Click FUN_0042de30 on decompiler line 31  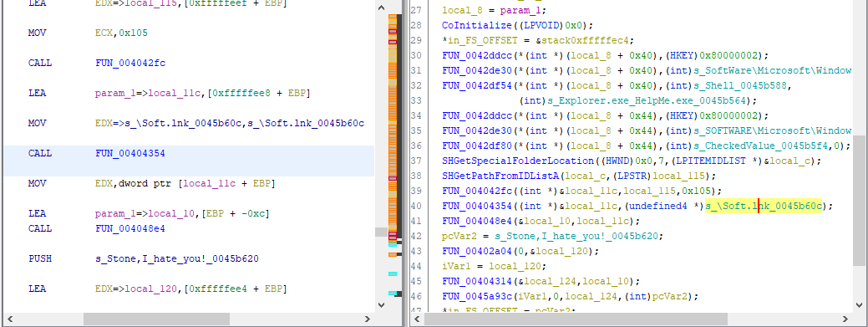(x=477, y=70)
